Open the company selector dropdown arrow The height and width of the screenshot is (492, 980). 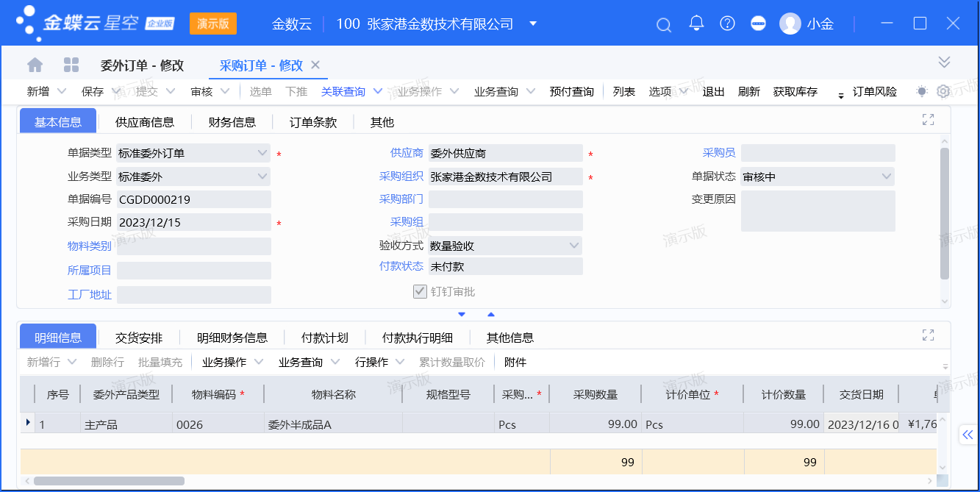click(x=533, y=24)
